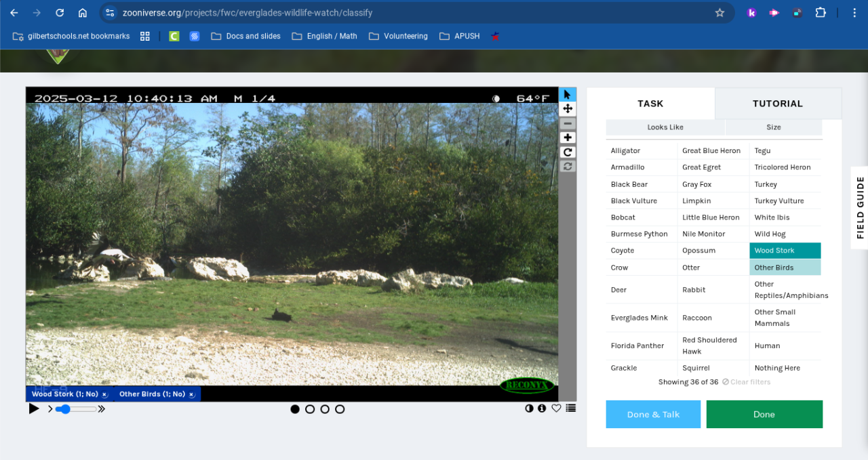Pick Red Shouldered Hawk option
868x460 pixels.
[713, 346]
